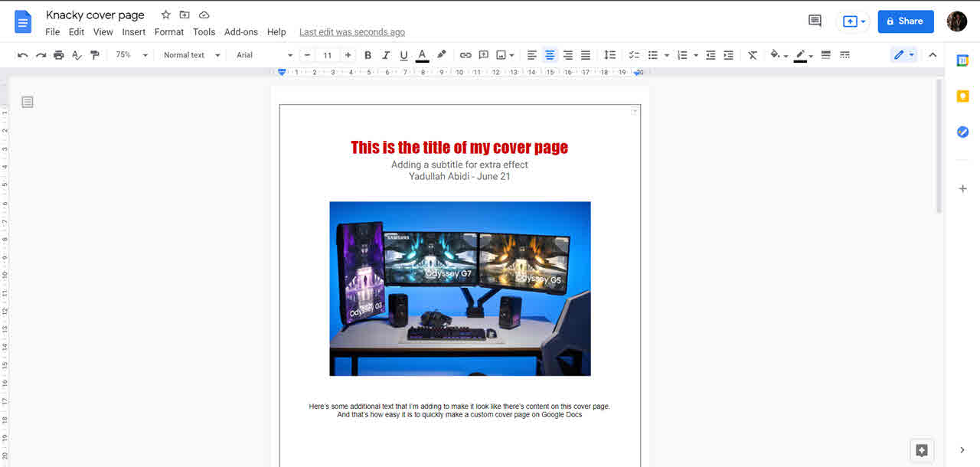This screenshot has width=980, height=467.
Task: Open Google Keep in side panel
Action: [x=962, y=96]
